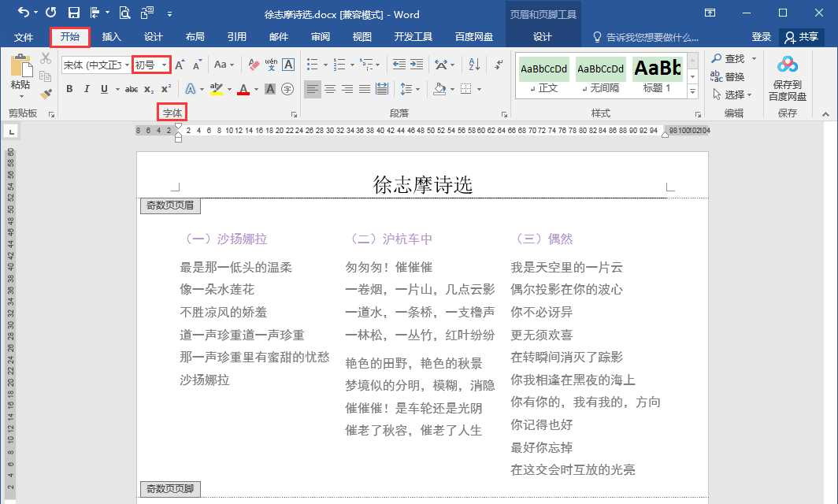Click the 粘贴 paste button
The width and height of the screenshot is (838, 504).
[20, 76]
